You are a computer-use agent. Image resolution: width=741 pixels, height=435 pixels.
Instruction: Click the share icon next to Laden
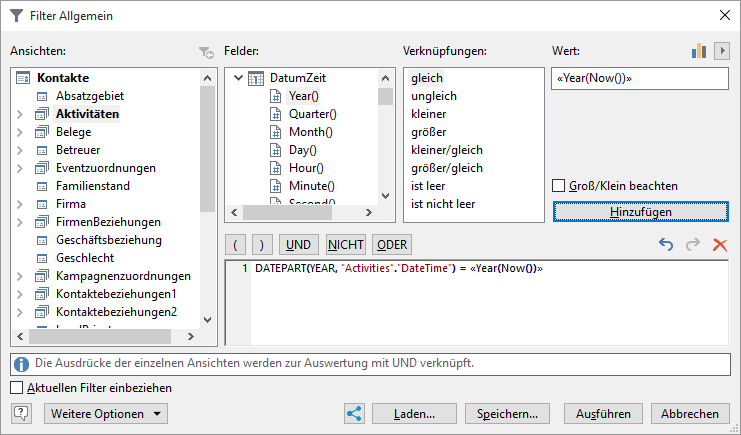point(353,413)
